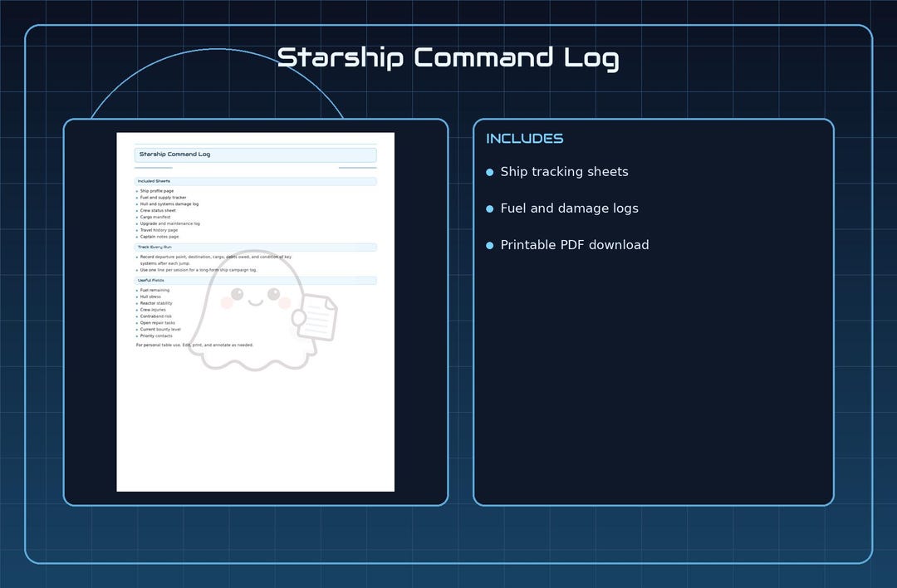Select the Fuel and damage logs item
Image resolution: width=897 pixels, height=588 pixels.
(569, 208)
